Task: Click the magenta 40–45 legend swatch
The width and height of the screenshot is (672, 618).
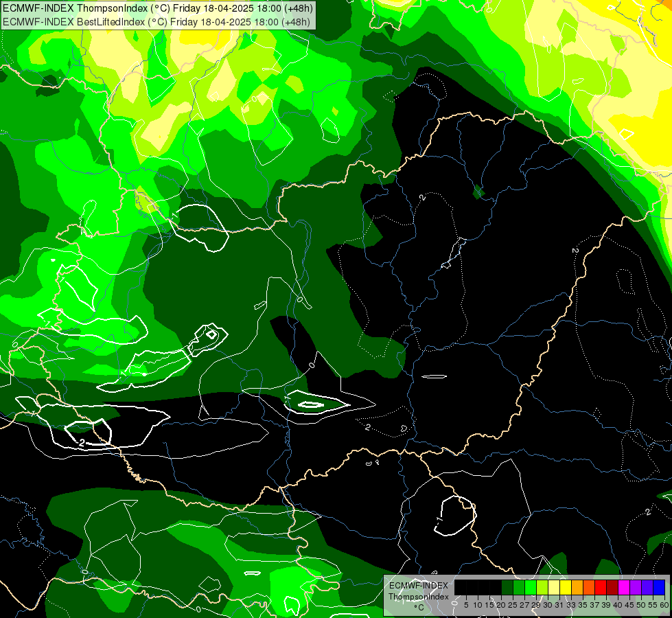Action: [624, 587]
